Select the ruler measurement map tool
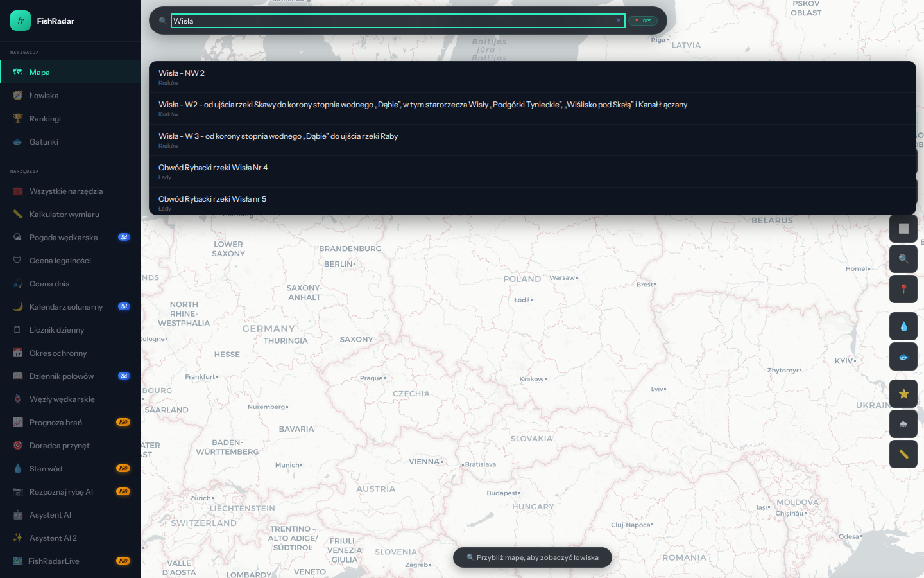The width and height of the screenshot is (924, 578). 903,454
